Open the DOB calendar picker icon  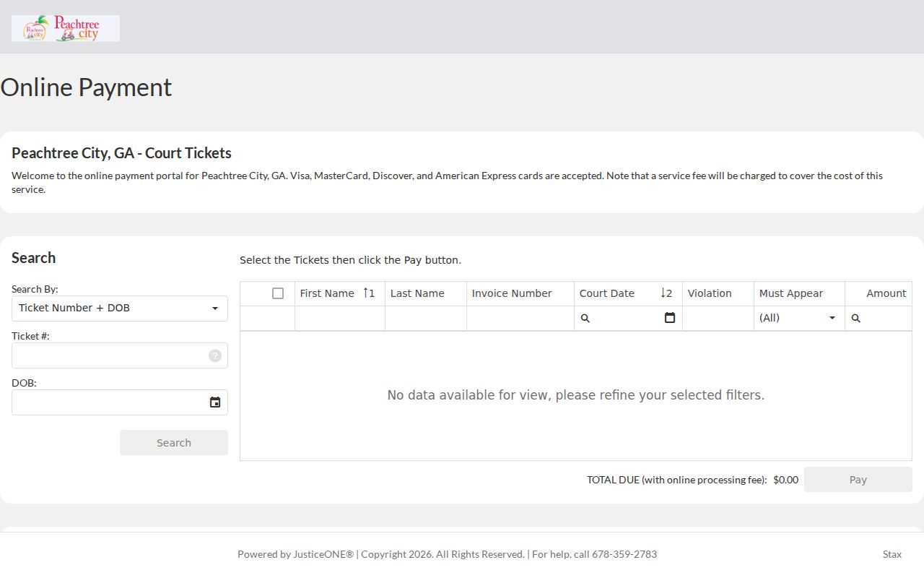point(215,402)
